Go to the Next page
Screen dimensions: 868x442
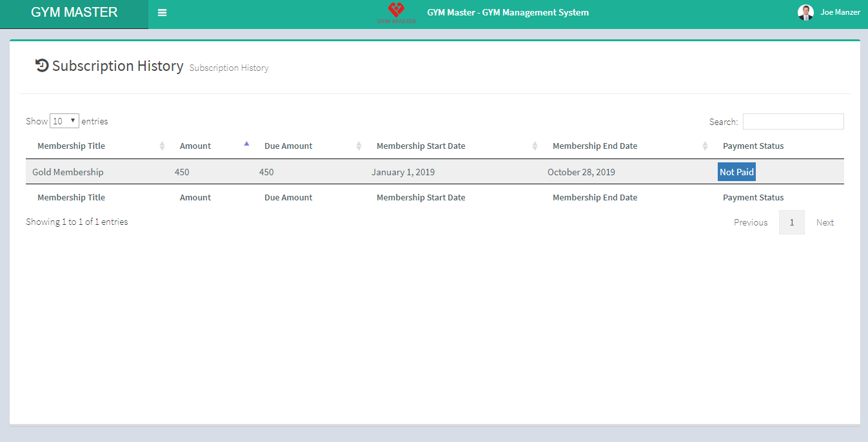[825, 222]
